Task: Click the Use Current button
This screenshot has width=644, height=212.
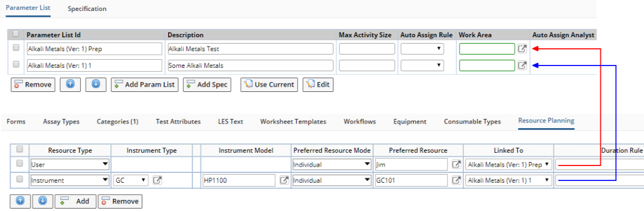Action: [x=269, y=84]
